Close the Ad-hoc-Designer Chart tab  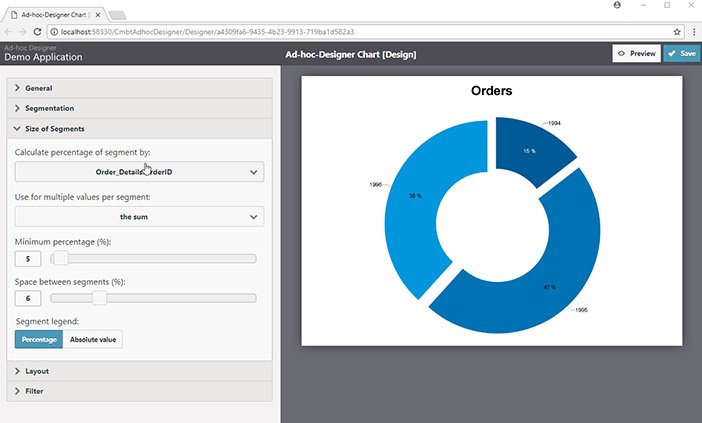pyautogui.click(x=98, y=15)
